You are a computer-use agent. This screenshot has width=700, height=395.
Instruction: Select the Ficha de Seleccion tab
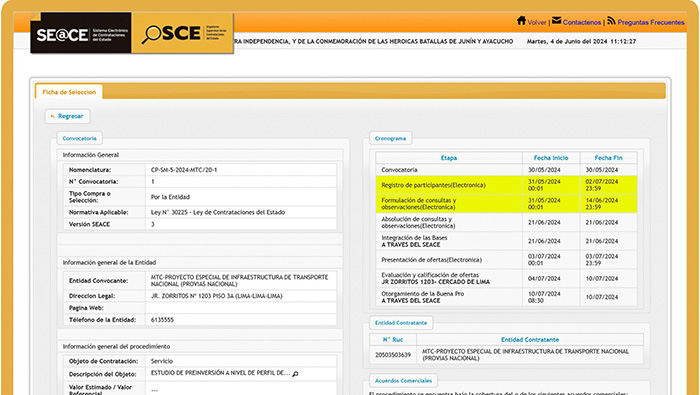[69, 92]
